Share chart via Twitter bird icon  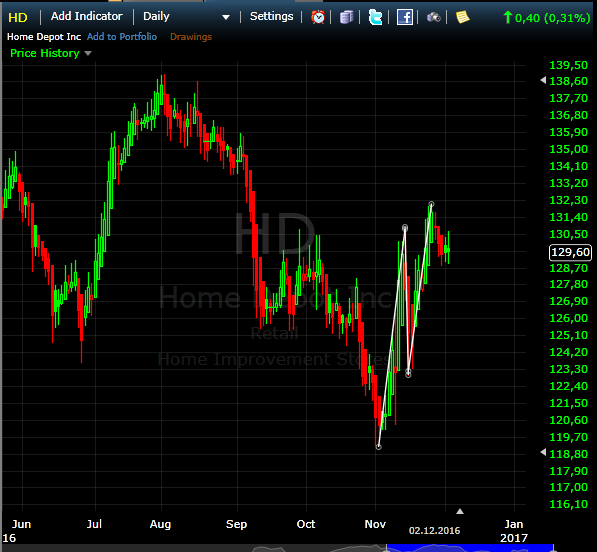tap(375, 17)
